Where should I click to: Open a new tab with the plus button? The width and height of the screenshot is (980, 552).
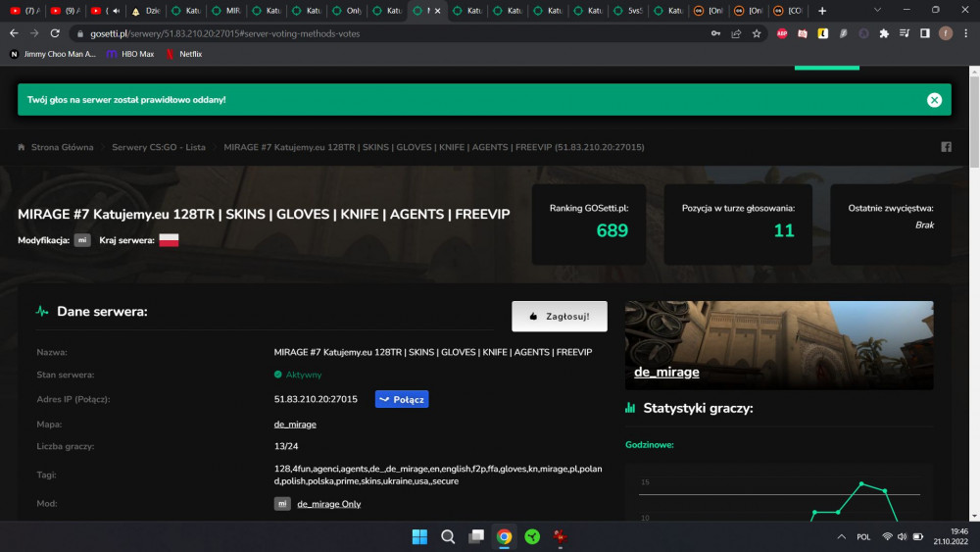click(822, 11)
